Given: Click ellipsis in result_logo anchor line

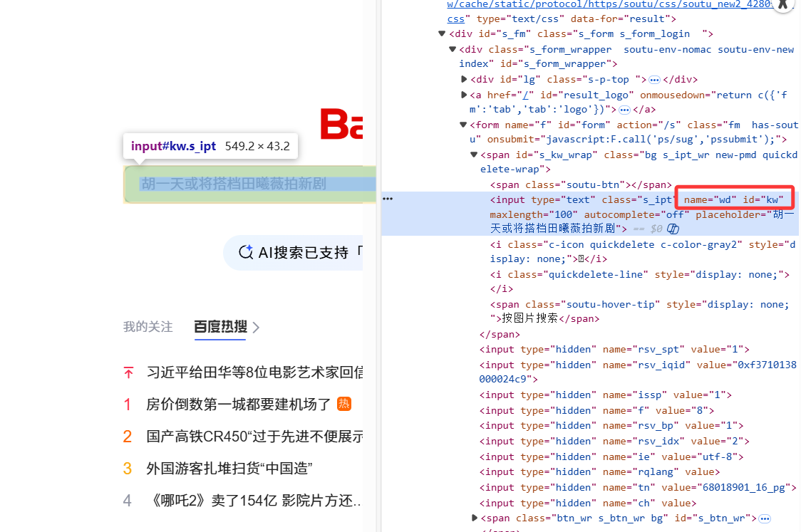Looking at the screenshot, I should pyautogui.click(x=624, y=110).
